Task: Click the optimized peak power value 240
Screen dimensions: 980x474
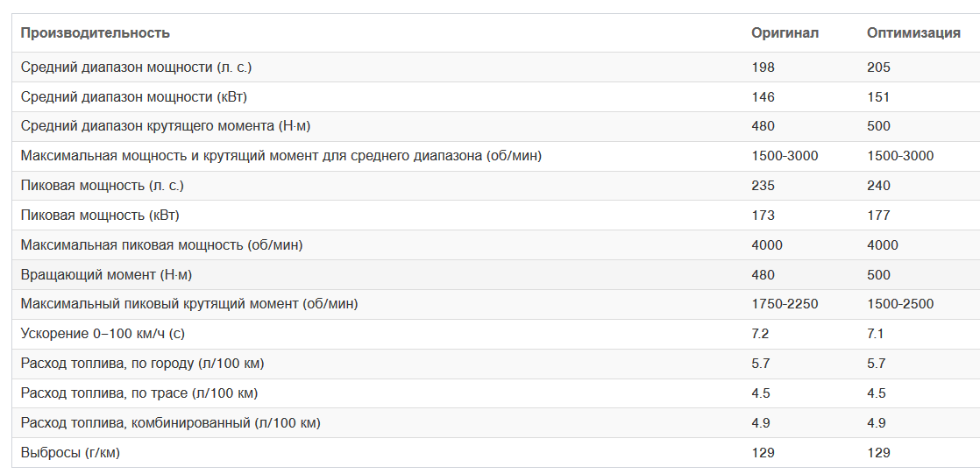Action: [x=878, y=186]
